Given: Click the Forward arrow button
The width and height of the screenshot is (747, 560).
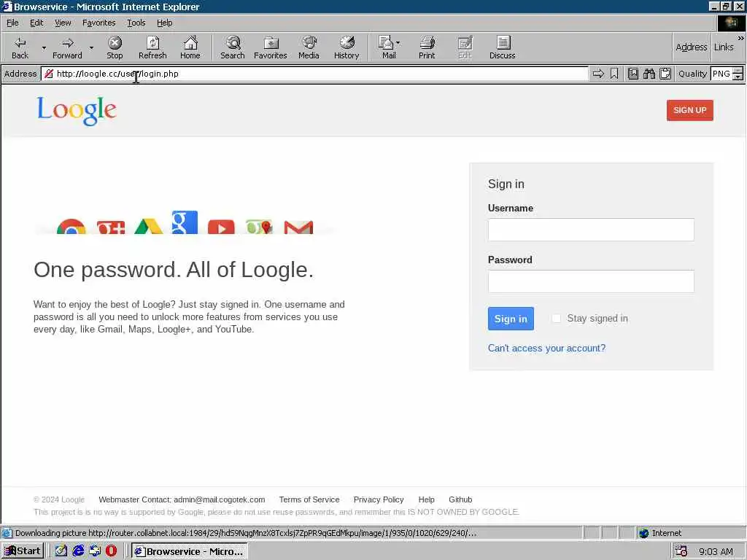Looking at the screenshot, I should (67, 47).
